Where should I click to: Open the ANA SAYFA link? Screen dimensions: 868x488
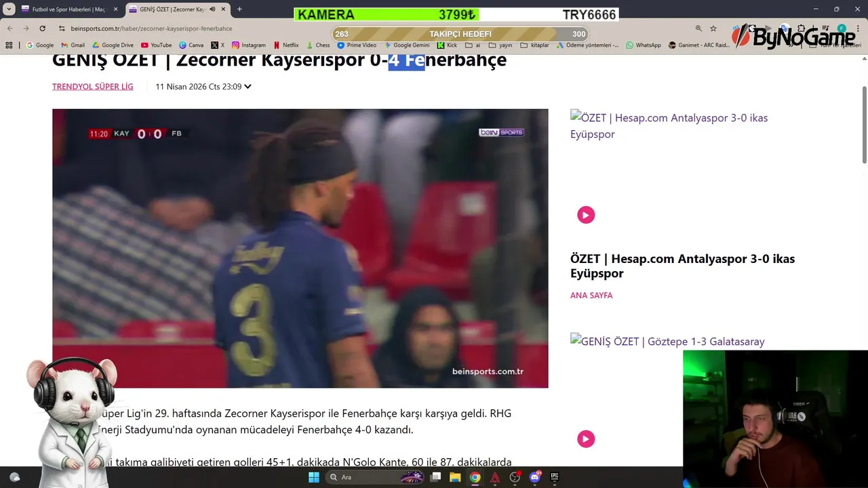click(591, 296)
